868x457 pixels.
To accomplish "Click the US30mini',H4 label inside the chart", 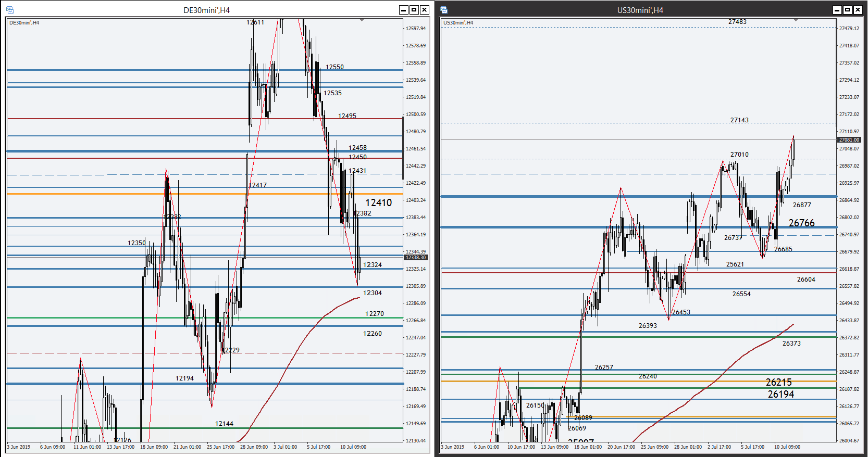I will tap(458, 23).
